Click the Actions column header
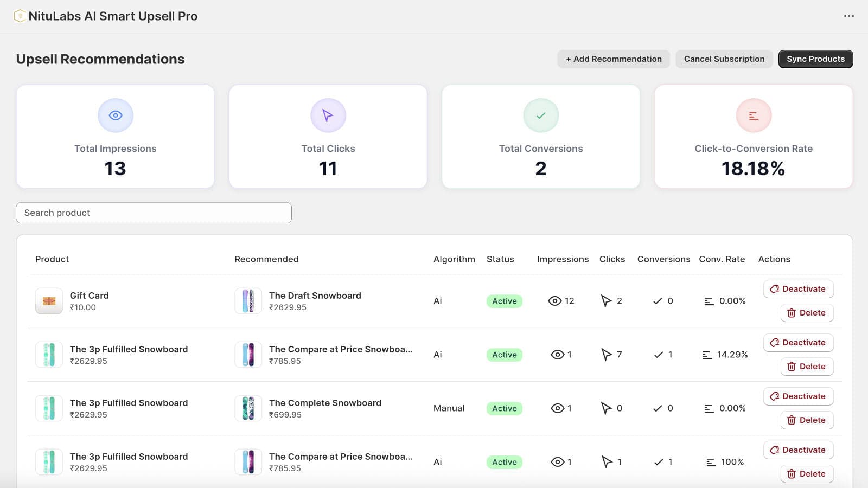Image resolution: width=868 pixels, height=488 pixels. [x=774, y=259]
